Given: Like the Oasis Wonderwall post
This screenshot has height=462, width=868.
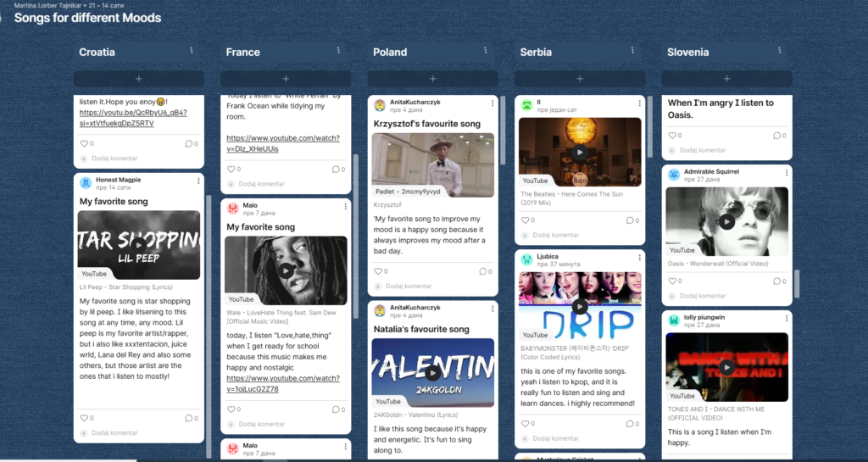Looking at the screenshot, I should point(672,281).
